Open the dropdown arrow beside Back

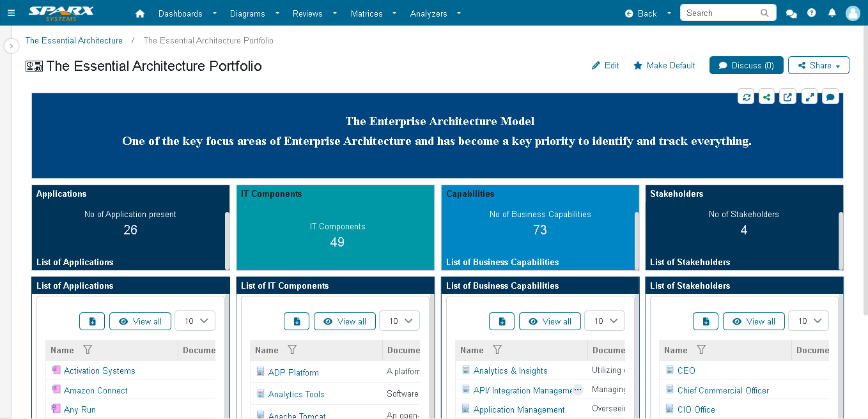click(x=669, y=13)
